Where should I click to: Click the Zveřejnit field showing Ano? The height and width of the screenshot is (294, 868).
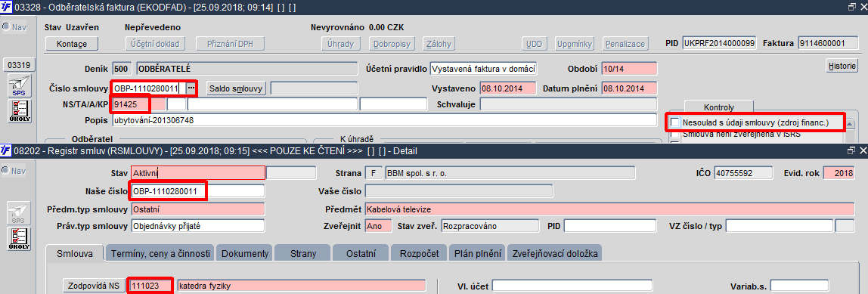[x=379, y=226]
